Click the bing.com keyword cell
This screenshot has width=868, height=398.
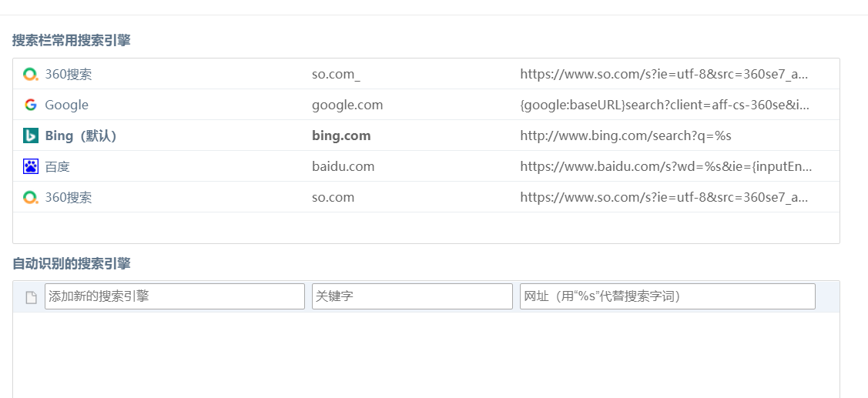(x=341, y=135)
